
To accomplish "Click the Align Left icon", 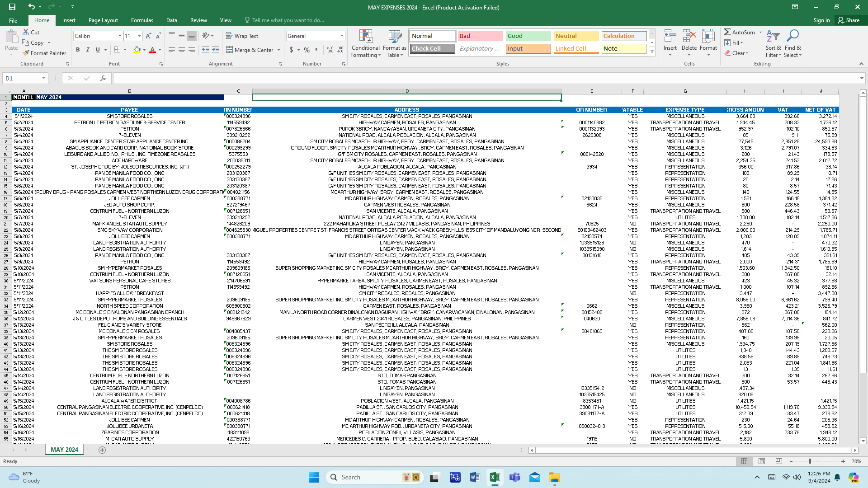I will (x=172, y=50).
